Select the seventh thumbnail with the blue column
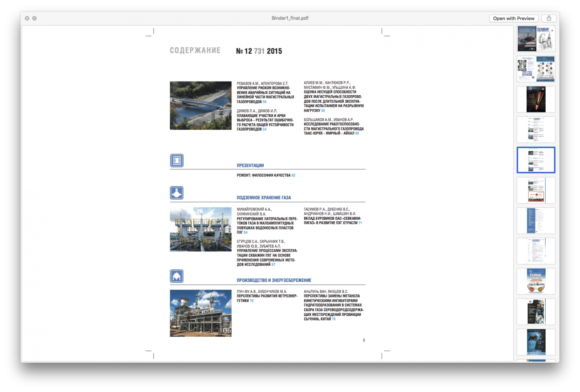 coord(536,221)
